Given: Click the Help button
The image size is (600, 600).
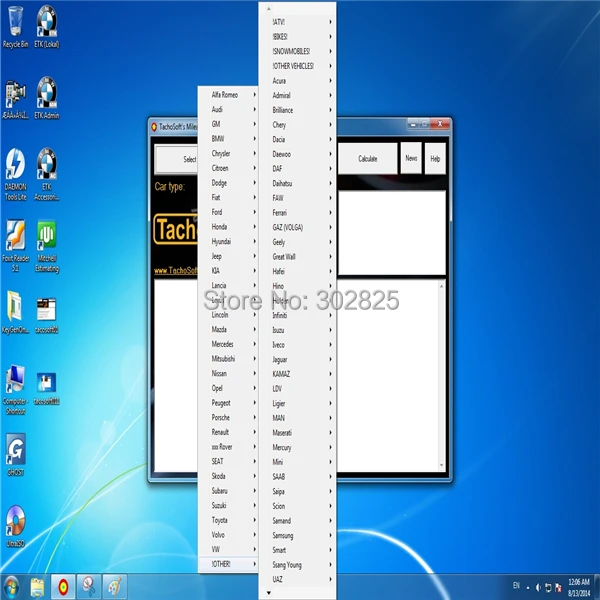Looking at the screenshot, I should click(435, 158).
